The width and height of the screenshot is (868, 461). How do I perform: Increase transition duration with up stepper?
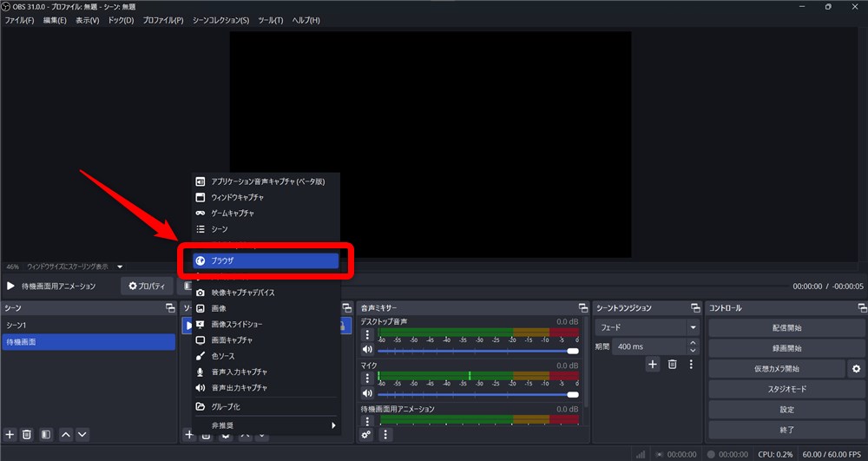(693, 343)
